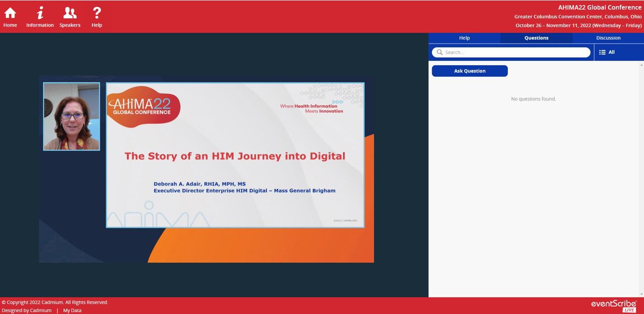The width and height of the screenshot is (644, 314).
Task: Click the Help question mark icon
Action: pos(97,13)
